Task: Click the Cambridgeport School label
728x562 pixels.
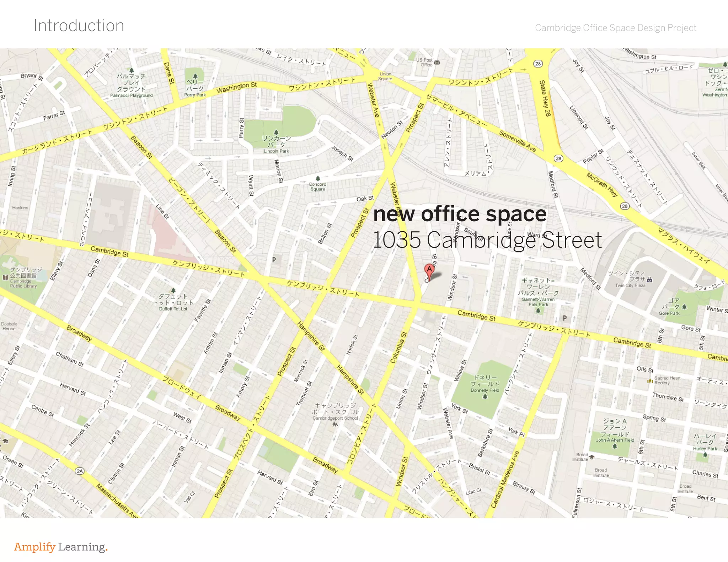Action: point(335,418)
